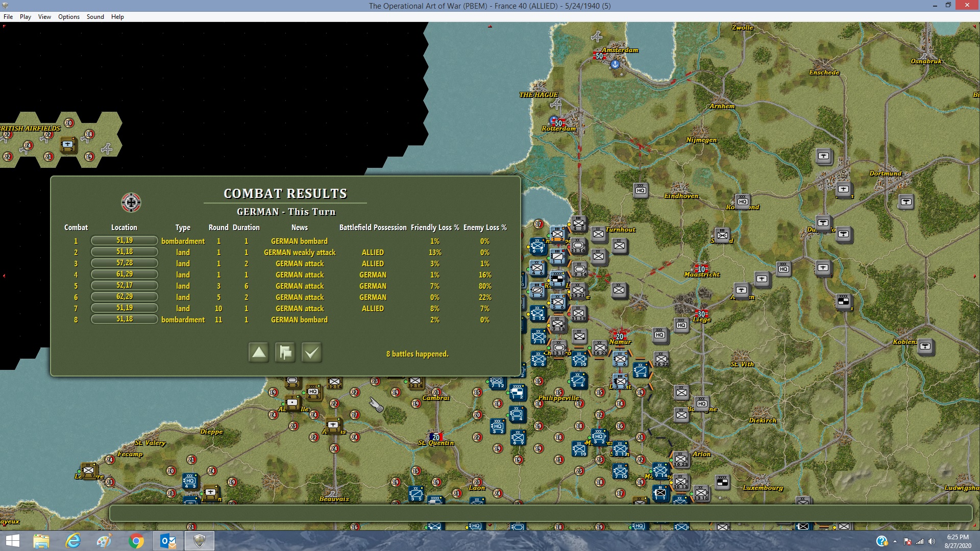The image size is (980, 551).
Task: Click the up-arrow triangle button in dialog
Action: (x=259, y=353)
